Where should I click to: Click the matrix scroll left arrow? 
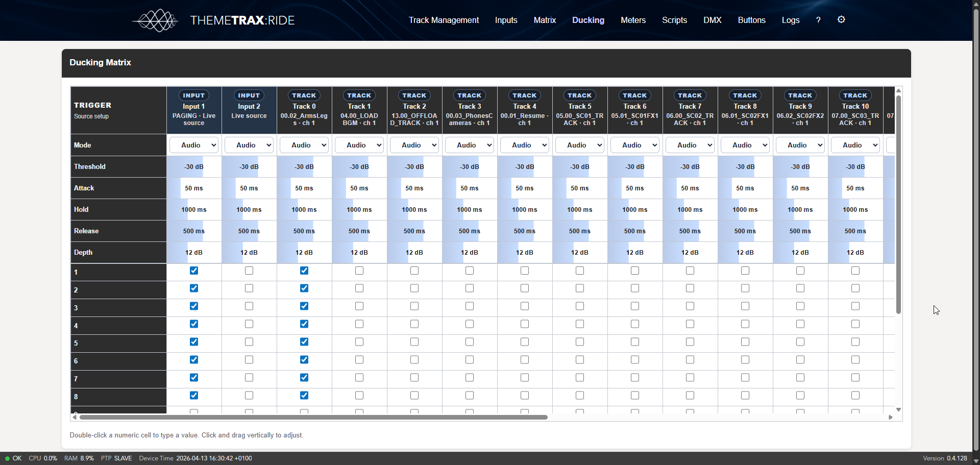[75, 418]
